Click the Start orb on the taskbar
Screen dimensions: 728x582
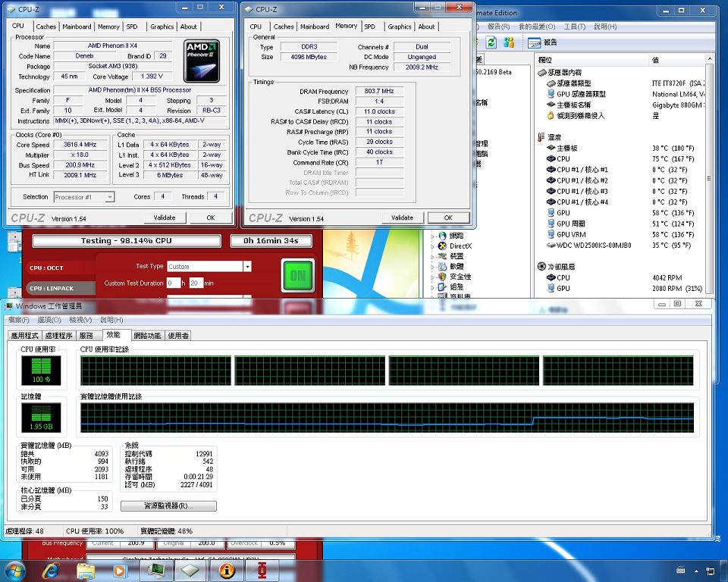[15, 571]
